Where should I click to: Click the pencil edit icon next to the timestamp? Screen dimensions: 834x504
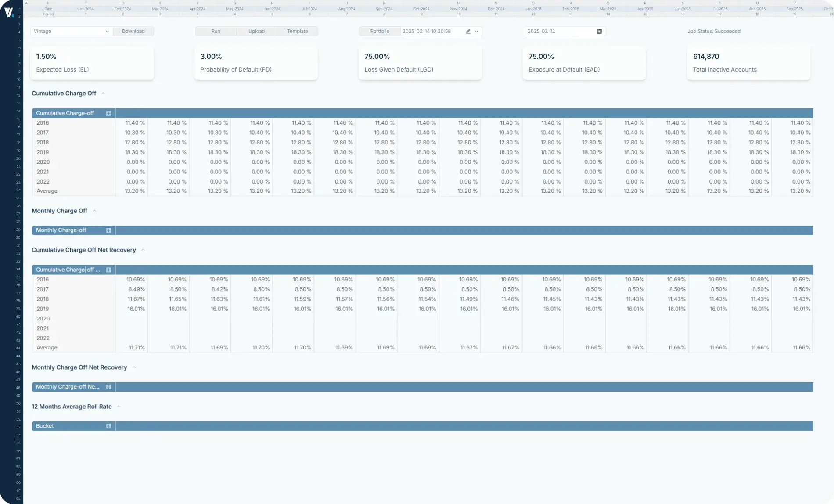pos(467,31)
